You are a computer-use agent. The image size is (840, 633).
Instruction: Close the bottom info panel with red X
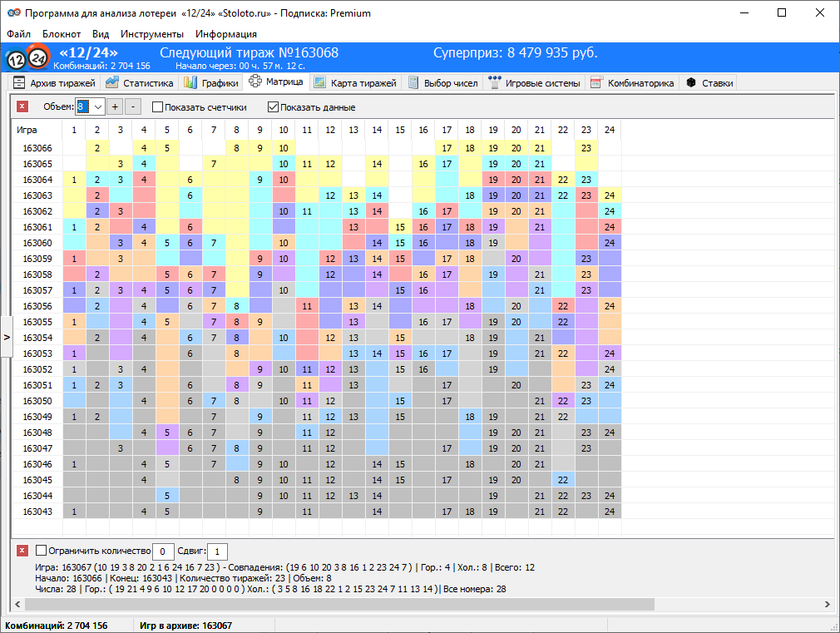(22, 550)
